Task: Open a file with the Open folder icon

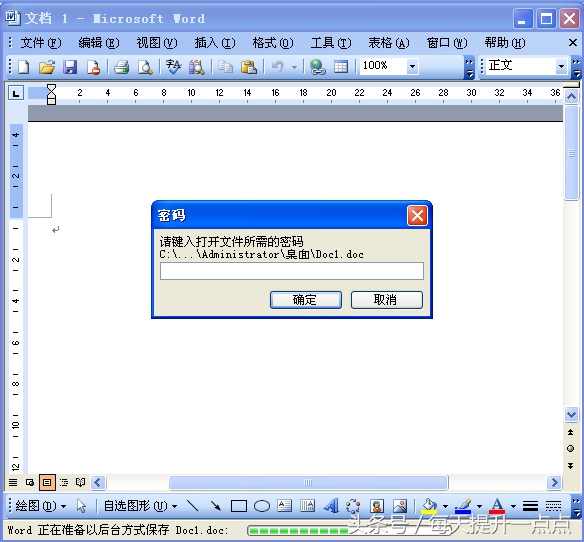Action: coord(47,67)
